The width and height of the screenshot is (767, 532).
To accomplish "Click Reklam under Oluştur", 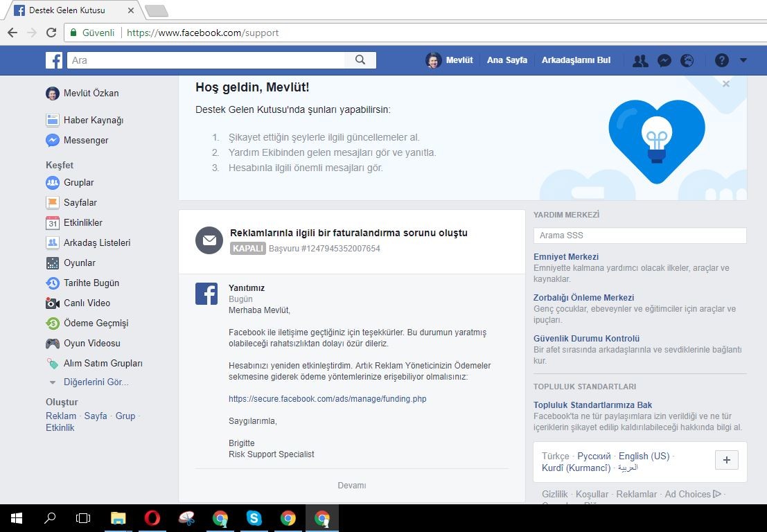I will 61,416.
